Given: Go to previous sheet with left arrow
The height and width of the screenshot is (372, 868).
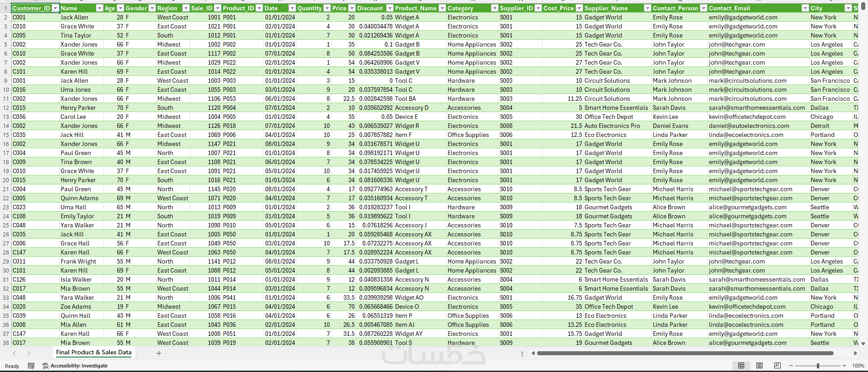Looking at the screenshot, I should [x=14, y=353].
